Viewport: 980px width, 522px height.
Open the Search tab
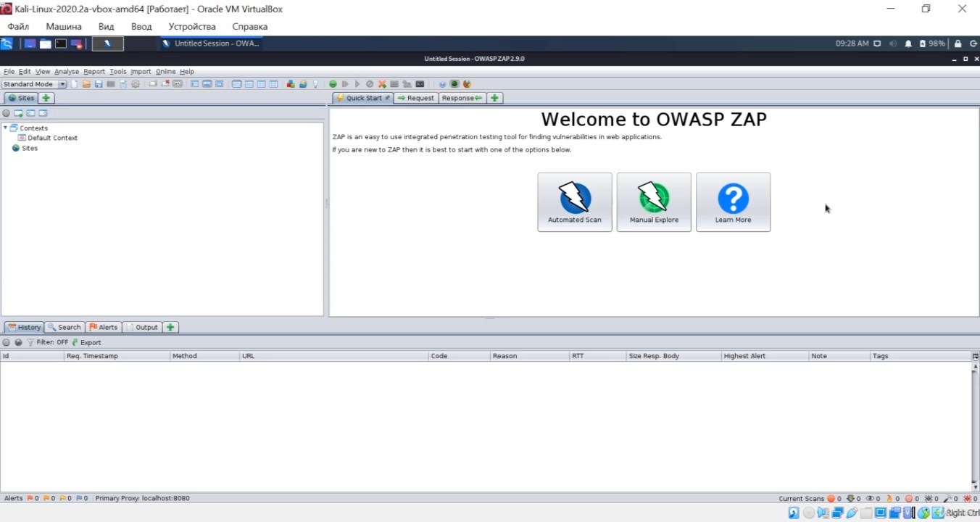[65, 327]
